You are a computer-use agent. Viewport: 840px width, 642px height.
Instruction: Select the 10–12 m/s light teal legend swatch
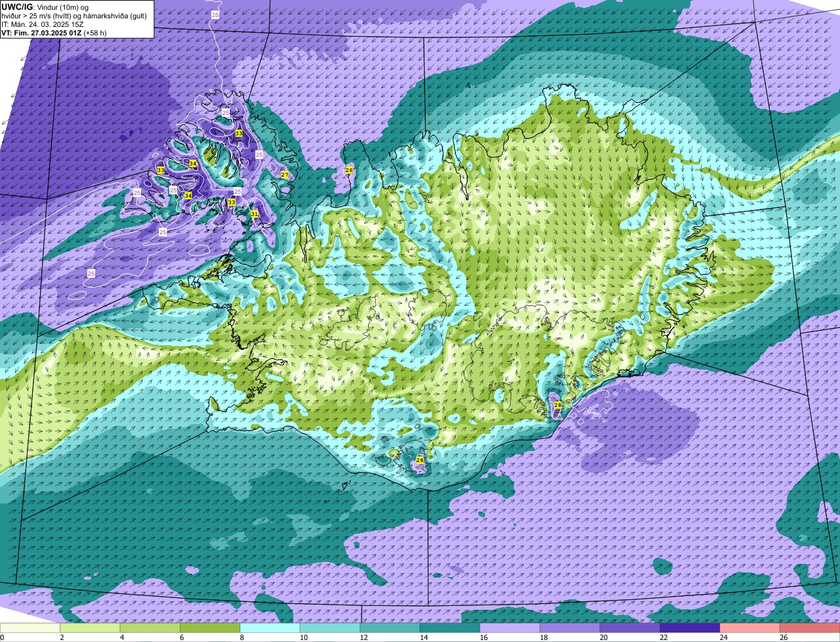[x=330, y=628]
